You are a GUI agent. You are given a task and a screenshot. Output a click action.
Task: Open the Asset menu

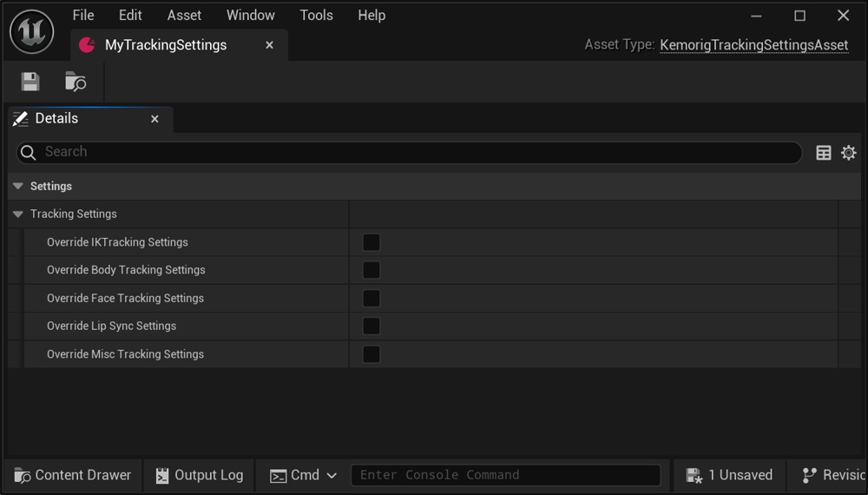(x=184, y=16)
